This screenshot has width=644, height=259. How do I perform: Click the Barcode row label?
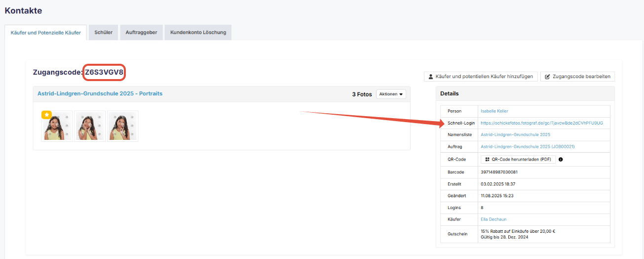455,172
